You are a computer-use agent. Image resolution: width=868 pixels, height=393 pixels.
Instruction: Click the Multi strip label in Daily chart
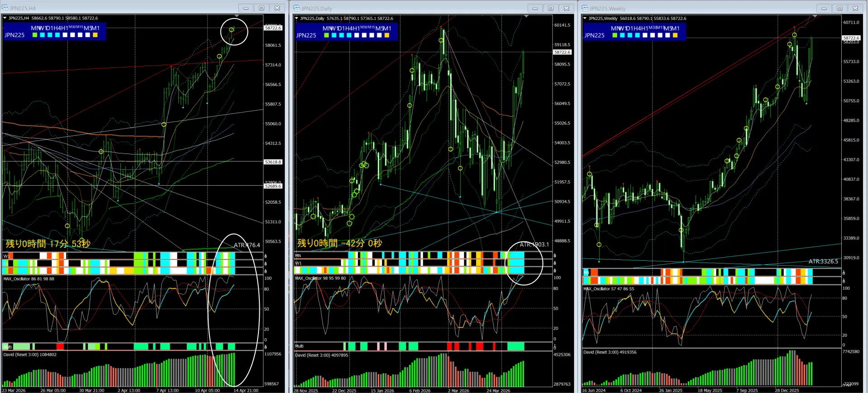[x=299, y=346]
